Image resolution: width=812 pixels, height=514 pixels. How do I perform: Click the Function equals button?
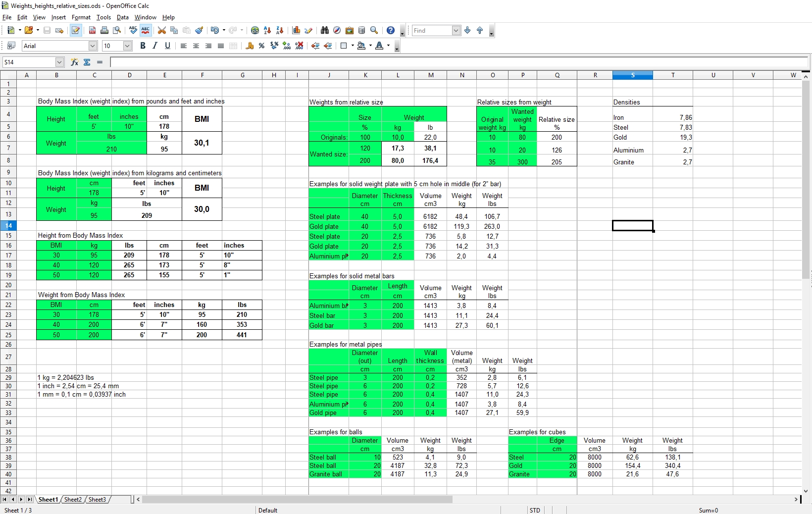click(100, 62)
